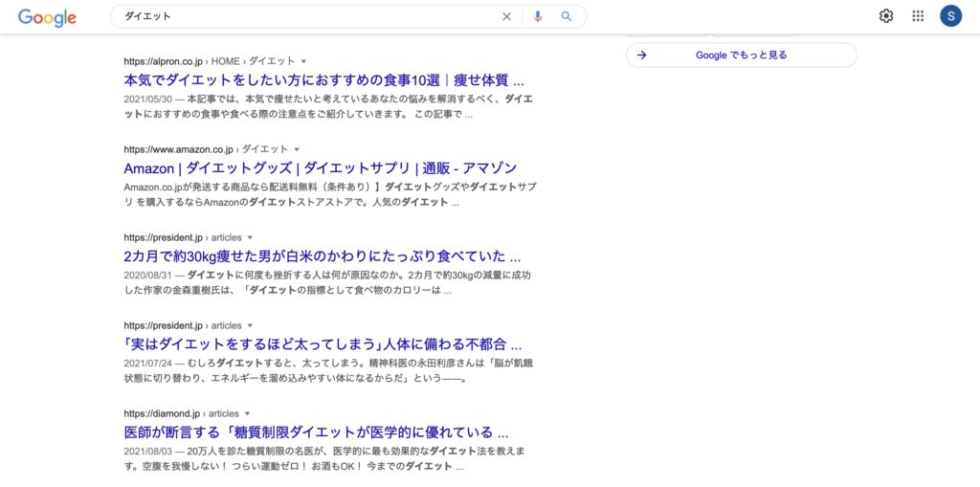This screenshot has height=487, width=980.
Task: Start voice search with the microphone icon
Action: (538, 16)
